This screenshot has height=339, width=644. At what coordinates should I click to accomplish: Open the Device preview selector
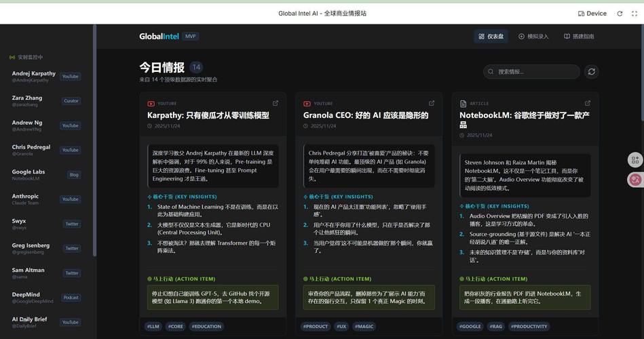pos(592,14)
